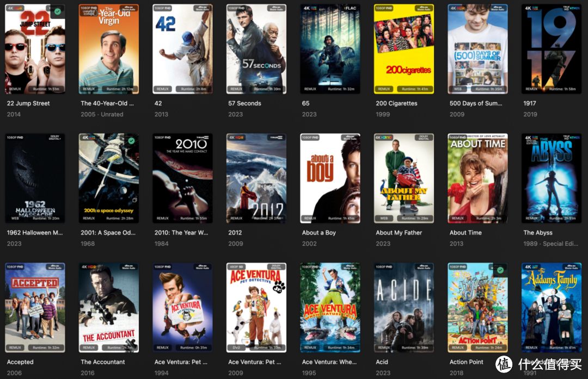Click the "500 Days of Sum..." title
This screenshot has height=379, width=588.
tap(476, 103)
